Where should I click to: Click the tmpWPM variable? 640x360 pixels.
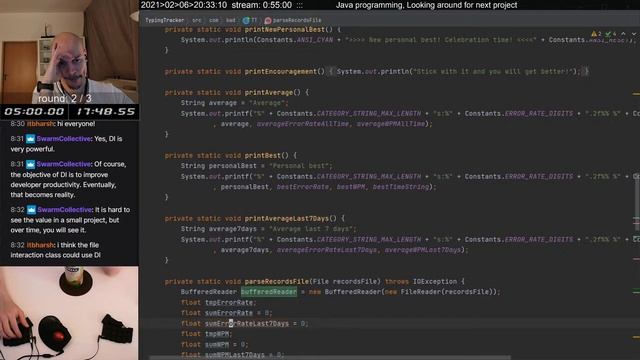[x=217, y=334]
